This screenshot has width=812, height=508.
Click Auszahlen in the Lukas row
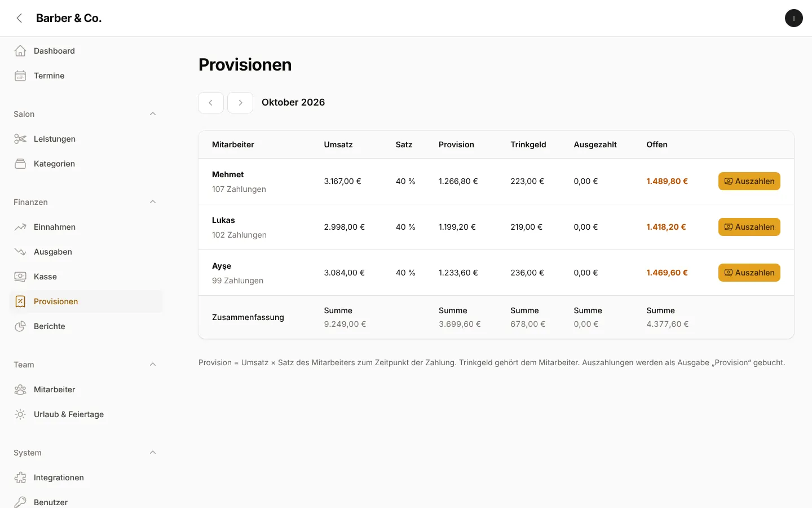(x=749, y=227)
